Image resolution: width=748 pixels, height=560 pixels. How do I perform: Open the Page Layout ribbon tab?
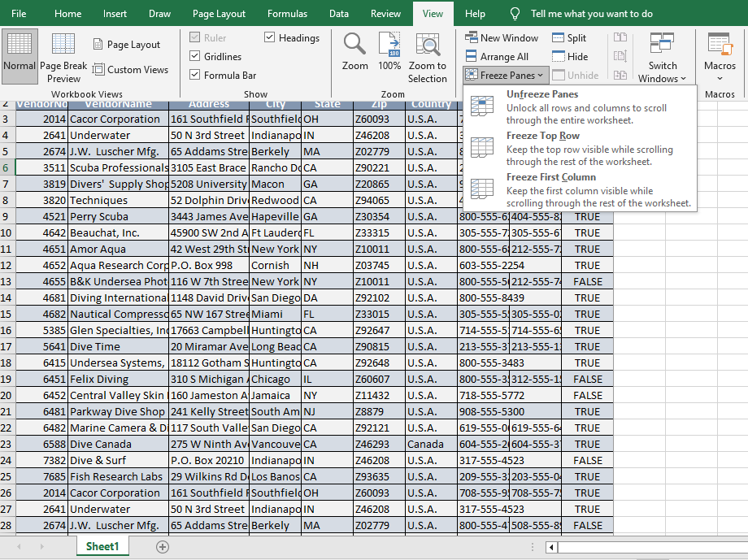coord(219,13)
